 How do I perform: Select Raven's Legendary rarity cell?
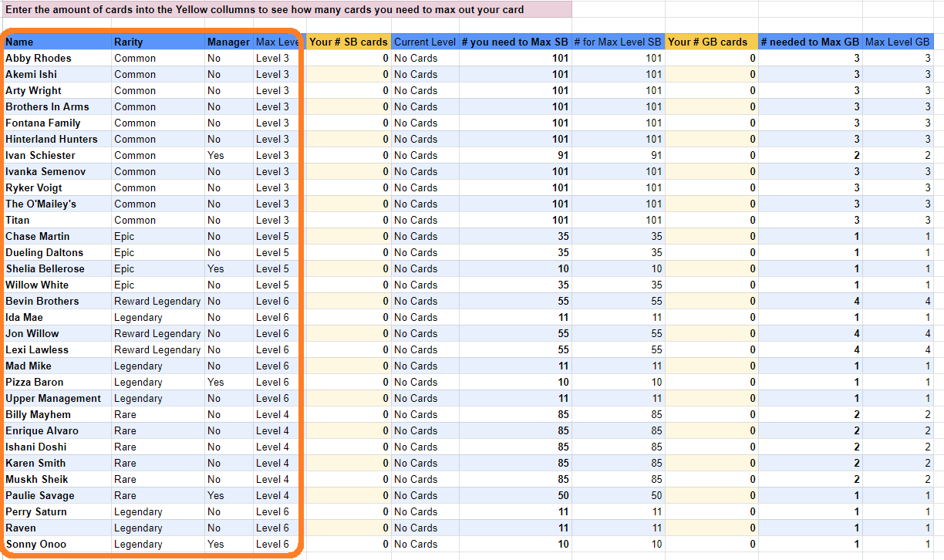point(158,528)
